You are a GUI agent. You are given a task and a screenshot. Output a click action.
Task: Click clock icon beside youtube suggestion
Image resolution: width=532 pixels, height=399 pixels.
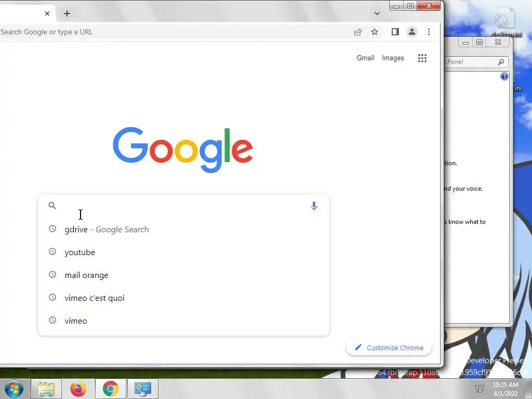click(52, 251)
